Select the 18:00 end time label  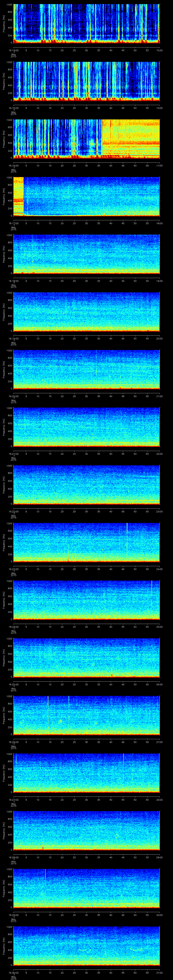coord(159,223)
